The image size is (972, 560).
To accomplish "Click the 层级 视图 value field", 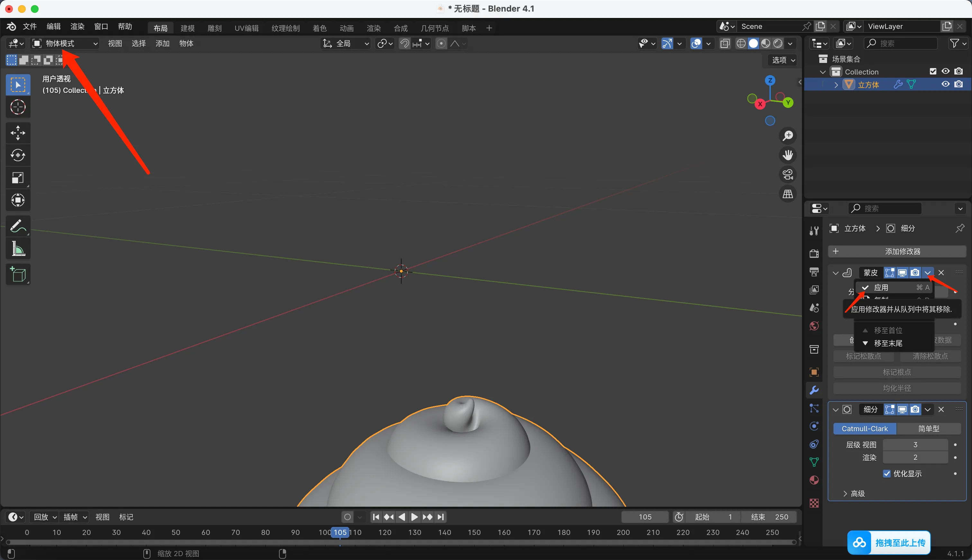I will pos(915,445).
